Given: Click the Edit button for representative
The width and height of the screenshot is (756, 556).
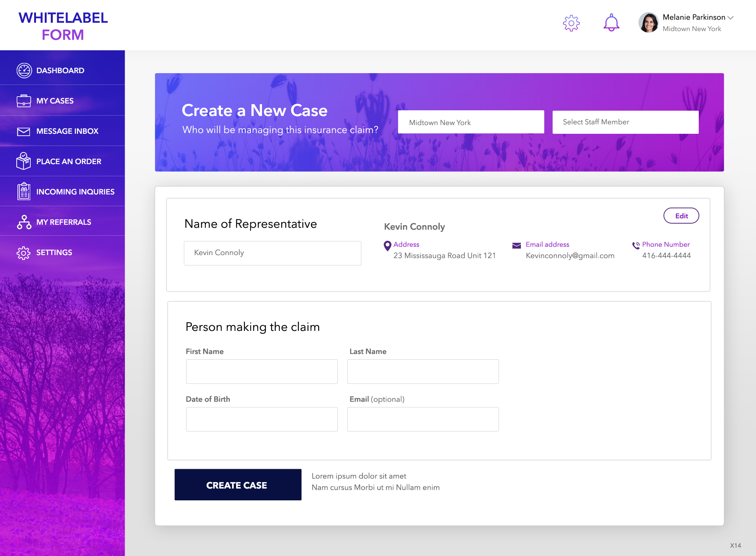Looking at the screenshot, I should click(681, 216).
